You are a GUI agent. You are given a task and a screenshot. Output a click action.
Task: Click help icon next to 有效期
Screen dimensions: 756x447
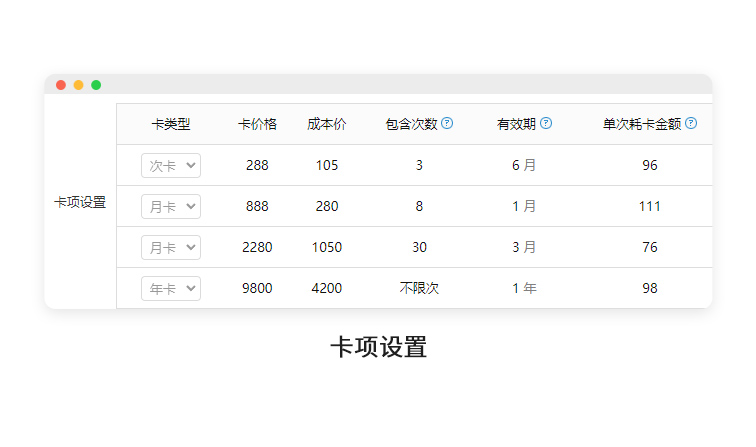tap(546, 123)
